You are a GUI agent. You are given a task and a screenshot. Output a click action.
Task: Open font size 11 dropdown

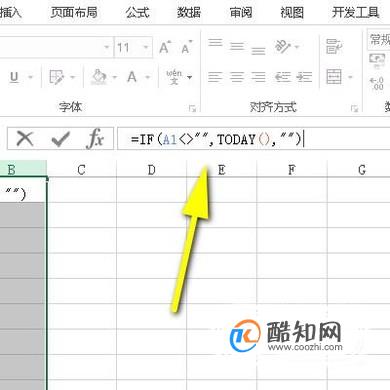tap(146, 48)
